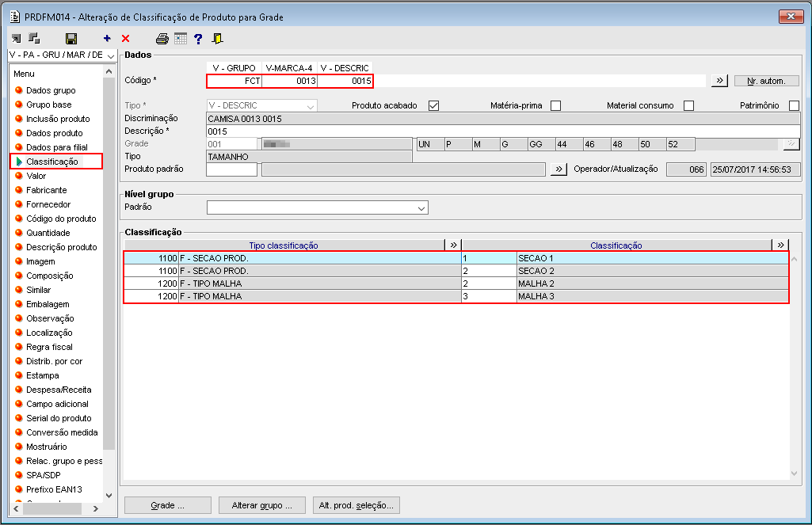Viewport: 812px width, 525px height.
Task: Go to Dados para filial
Action: coord(57,147)
